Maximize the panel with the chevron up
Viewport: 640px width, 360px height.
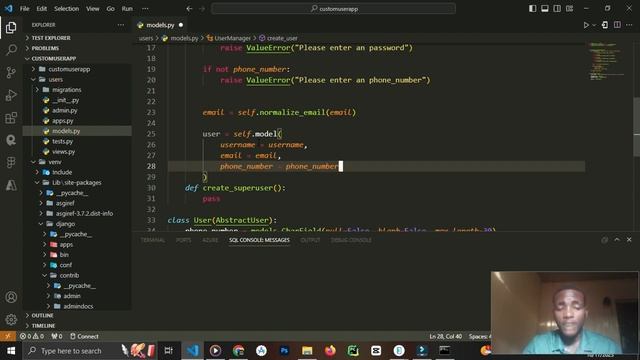[617, 240]
